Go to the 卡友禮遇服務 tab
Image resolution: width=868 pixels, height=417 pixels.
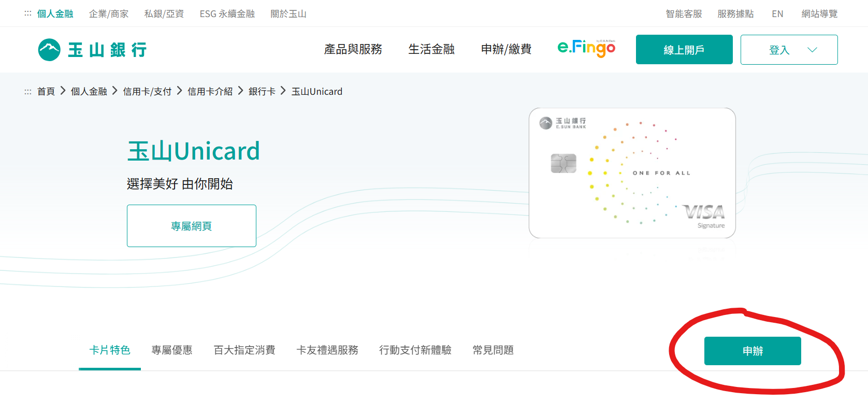tap(327, 350)
